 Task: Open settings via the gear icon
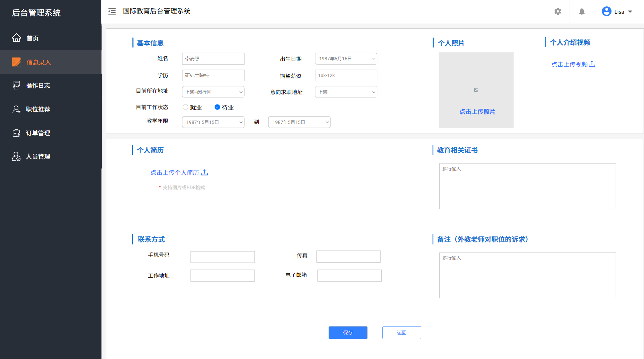pos(558,11)
